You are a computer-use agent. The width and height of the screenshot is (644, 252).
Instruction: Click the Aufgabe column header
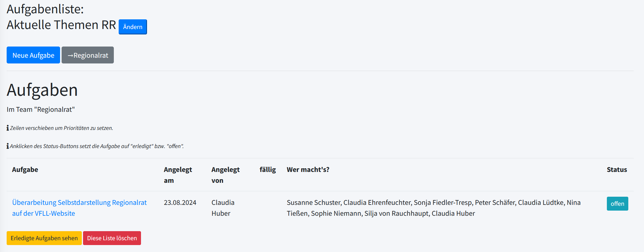(x=25, y=170)
